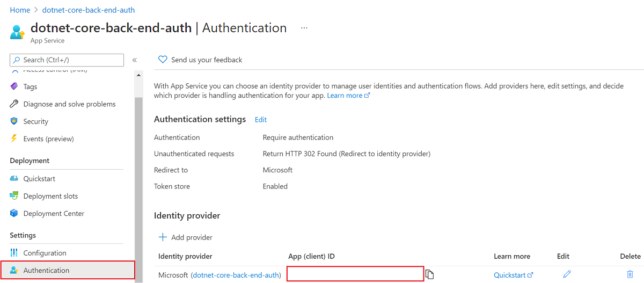The height and width of the screenshot is (283, 644).
Task: Copy the App (client) ID to clipboard
Action: [429, 274]
